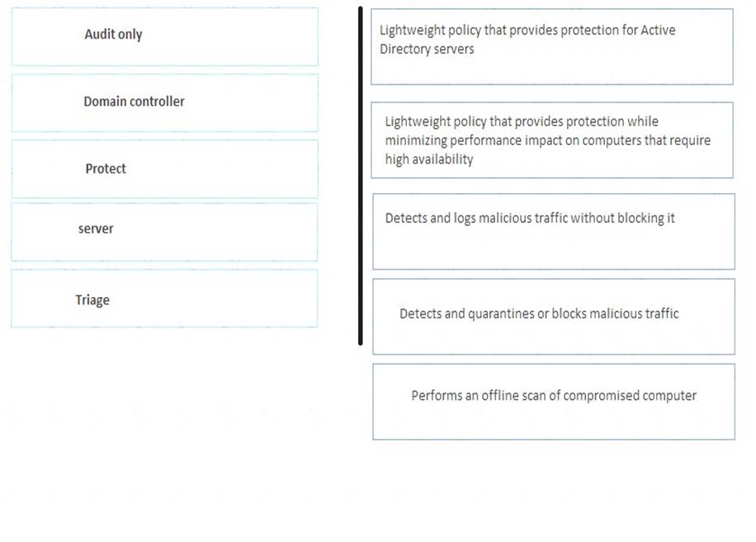
Task: Click the 'Triage' label text
Action: pos(92,300)
